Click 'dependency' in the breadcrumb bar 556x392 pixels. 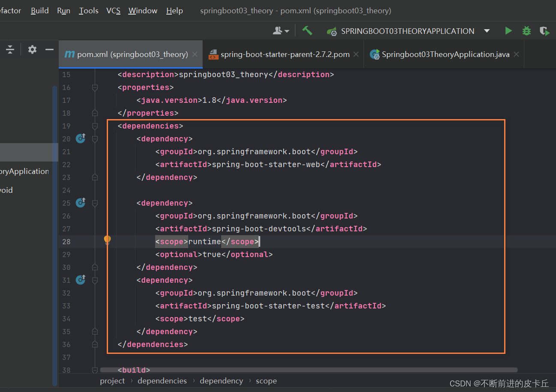(x=221, y=381)
